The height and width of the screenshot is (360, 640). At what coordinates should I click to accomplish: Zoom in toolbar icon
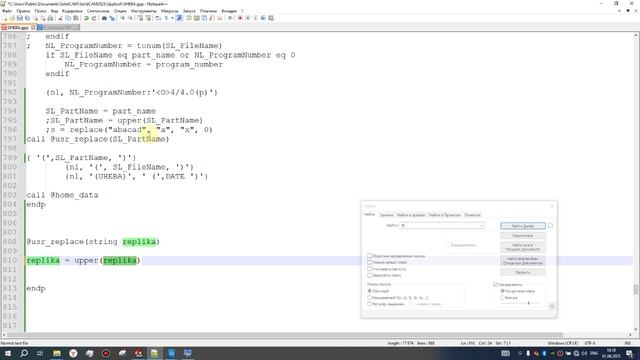point(122,18)
